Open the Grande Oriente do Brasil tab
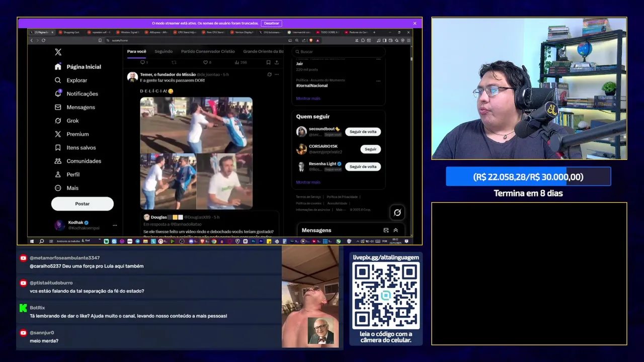Screen dimensions: 644x362 263,51
